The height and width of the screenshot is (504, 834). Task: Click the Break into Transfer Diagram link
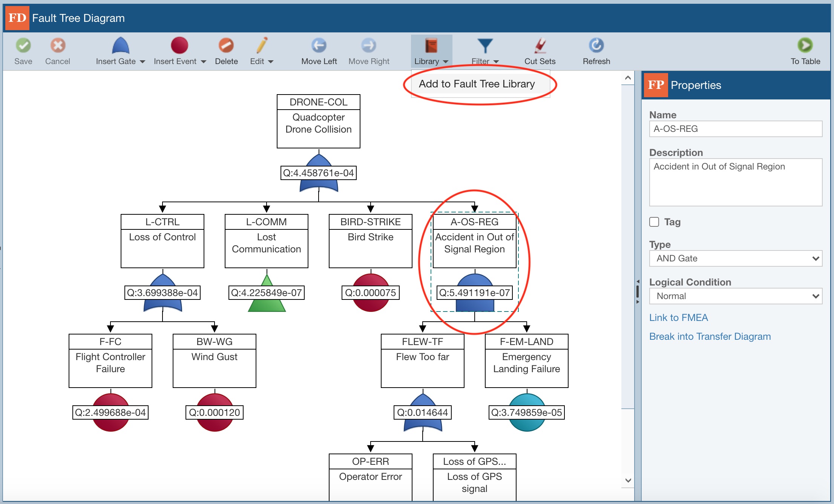pyautogui.click(x=710, y=336)
